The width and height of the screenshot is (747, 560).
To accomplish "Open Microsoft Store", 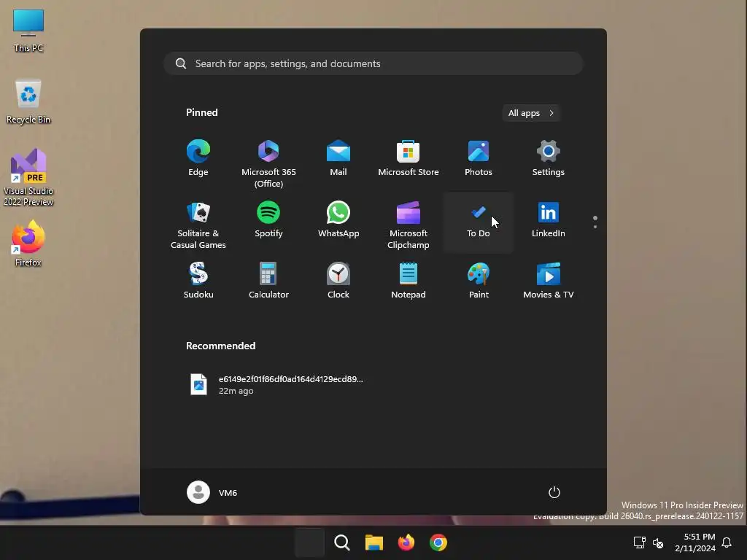I will click(409, 158).
